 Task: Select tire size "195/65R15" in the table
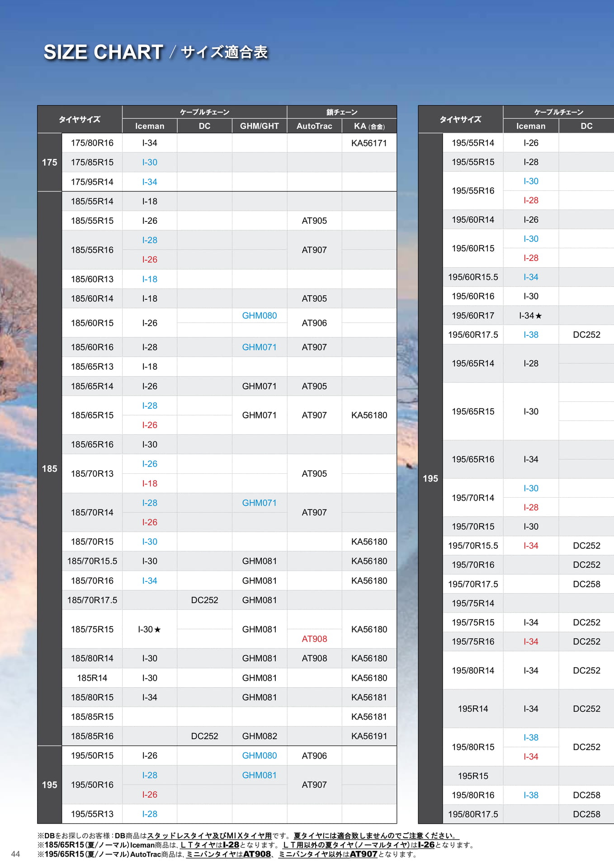(x=473, y=411)
